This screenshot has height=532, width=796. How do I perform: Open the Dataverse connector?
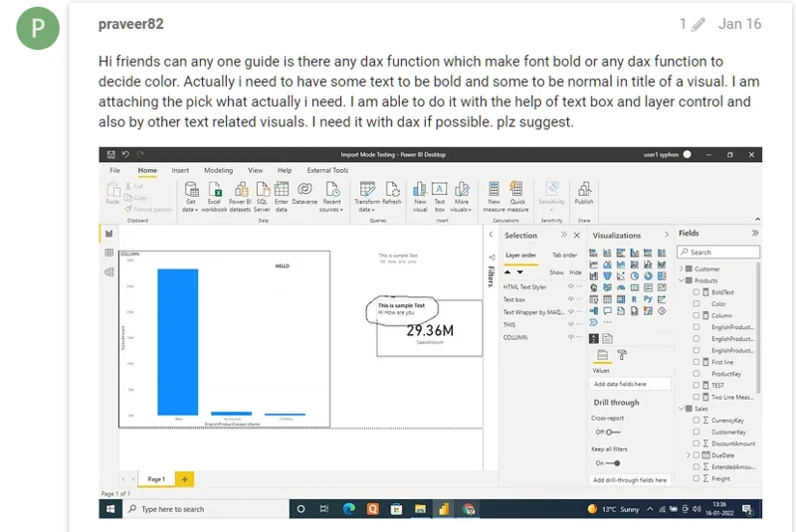(x=304, y=193)
